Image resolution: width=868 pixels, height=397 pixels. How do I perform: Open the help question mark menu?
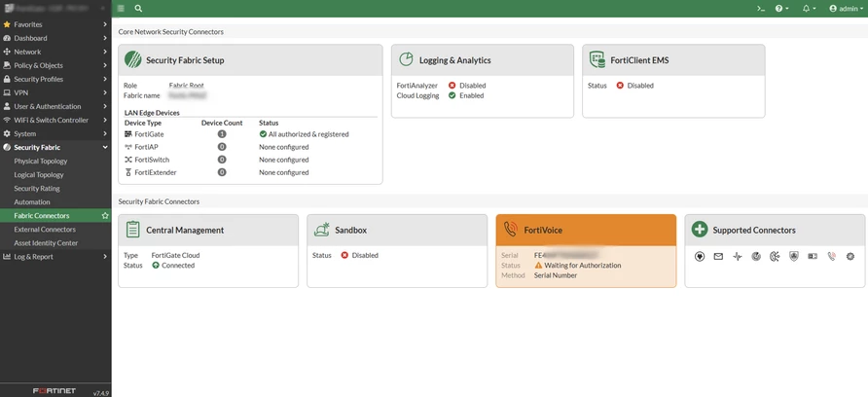click(781, 9)
